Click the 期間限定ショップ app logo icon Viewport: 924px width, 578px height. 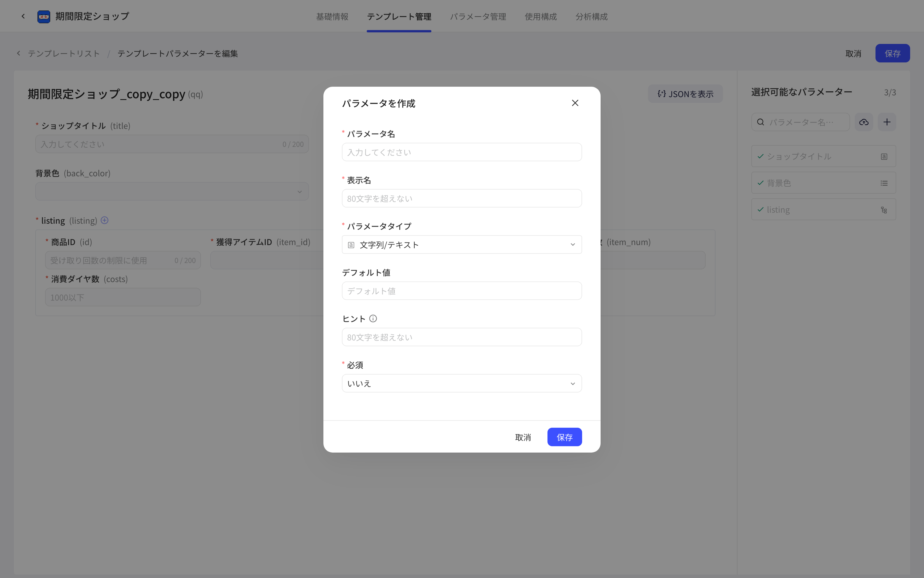pyautogui.click(x=44, y=16)
